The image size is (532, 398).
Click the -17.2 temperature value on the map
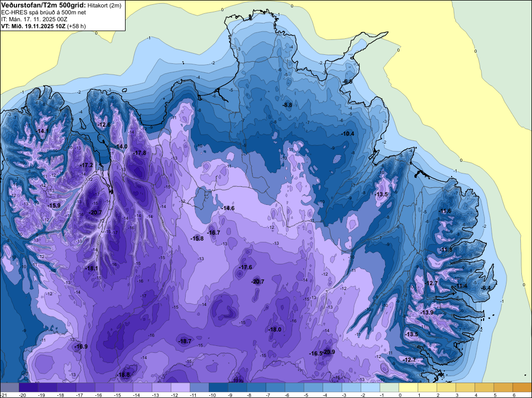click(x=86, y=165)
